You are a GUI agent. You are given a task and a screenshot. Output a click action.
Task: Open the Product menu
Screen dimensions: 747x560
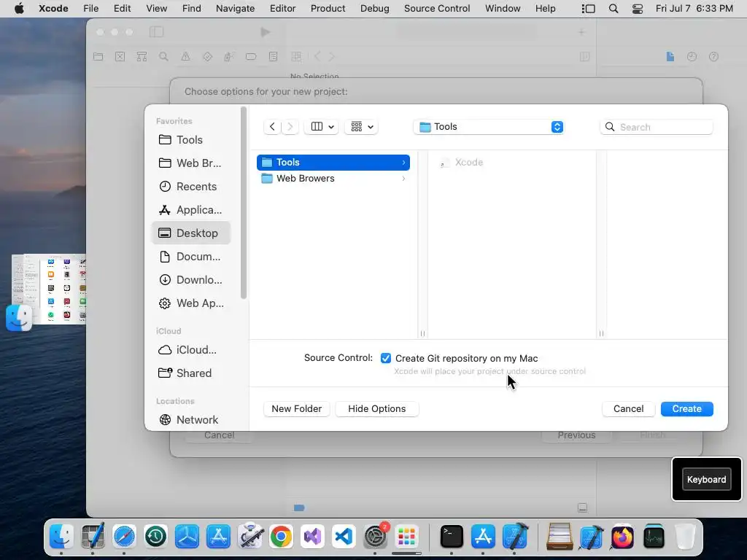328,9
